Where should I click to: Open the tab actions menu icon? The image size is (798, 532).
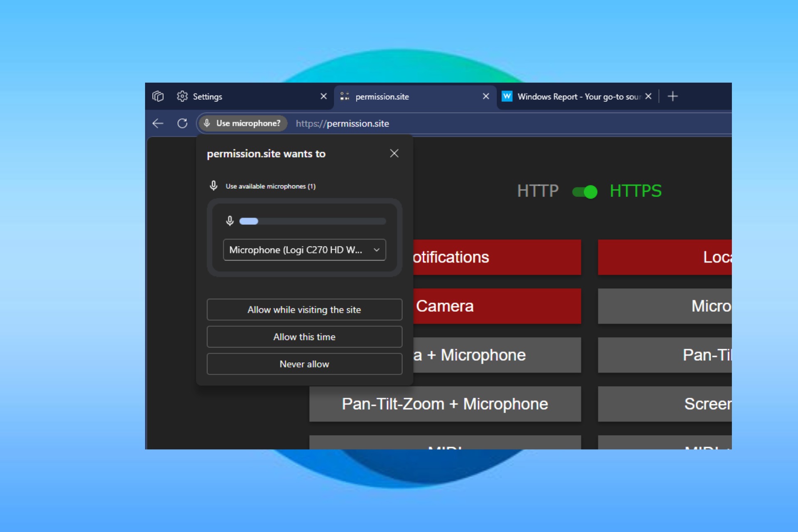pos(158,96)
